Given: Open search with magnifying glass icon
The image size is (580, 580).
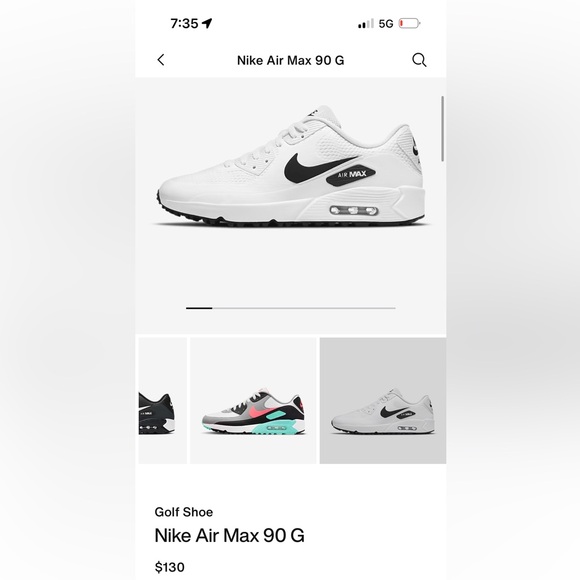Looking at the screenshot, I should click(419, 60).
